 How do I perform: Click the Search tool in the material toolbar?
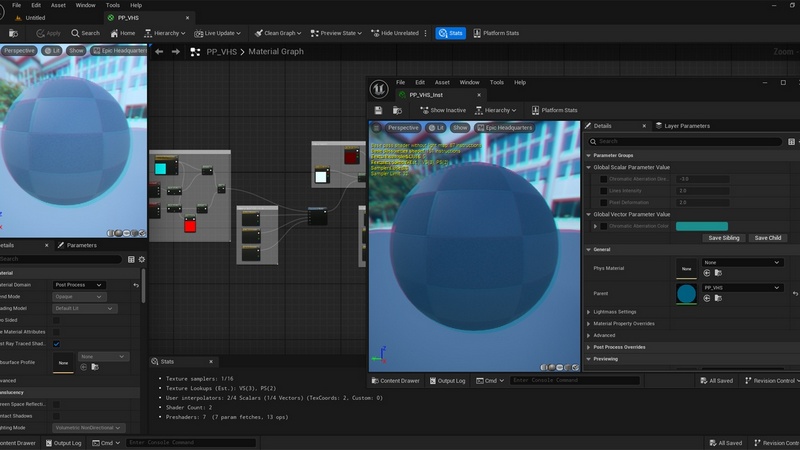84,33
